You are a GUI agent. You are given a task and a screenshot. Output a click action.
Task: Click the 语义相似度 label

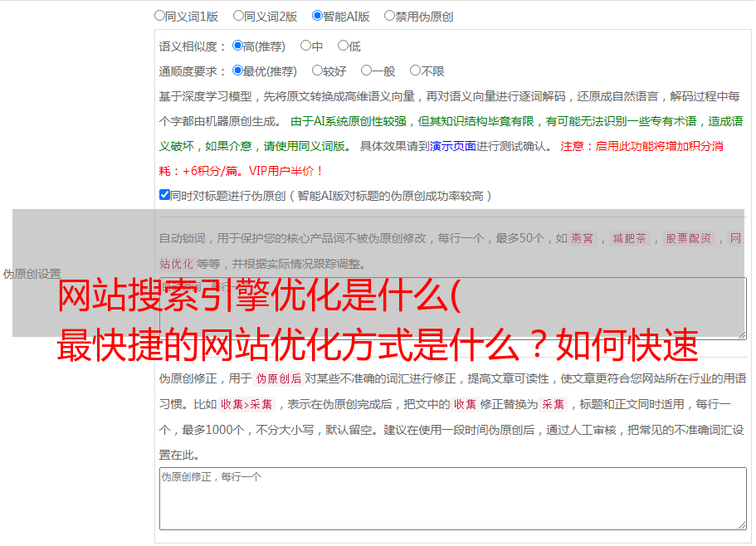tap(193, 46)
